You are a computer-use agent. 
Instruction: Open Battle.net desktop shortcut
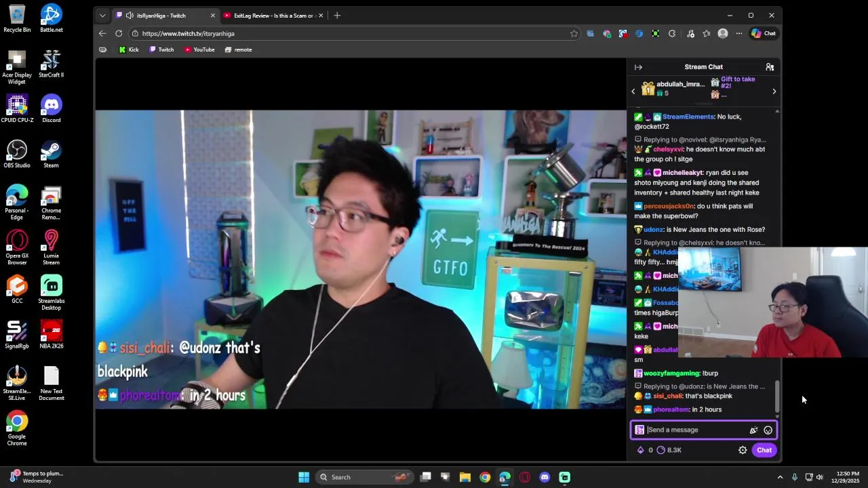pos(51,18)
